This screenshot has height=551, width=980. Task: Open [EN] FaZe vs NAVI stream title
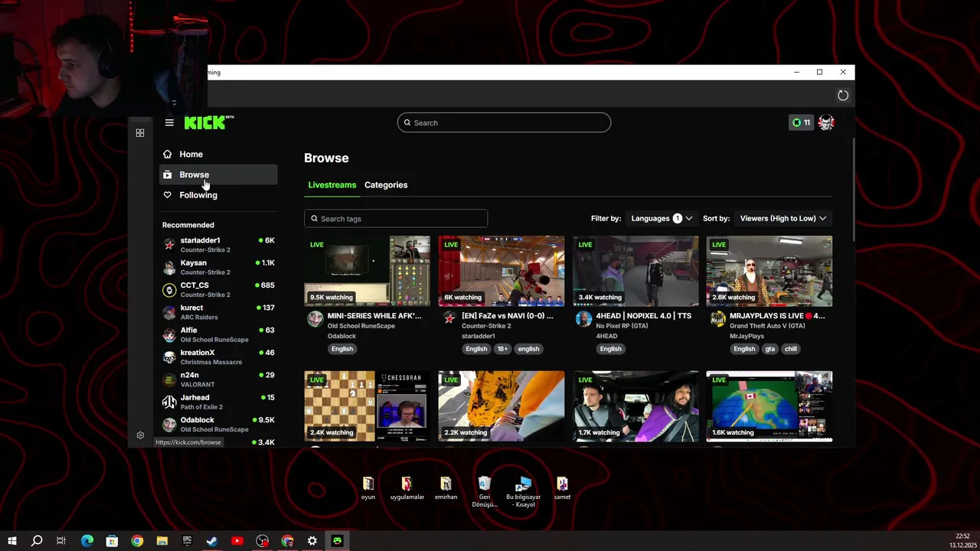tap(508, 315)
